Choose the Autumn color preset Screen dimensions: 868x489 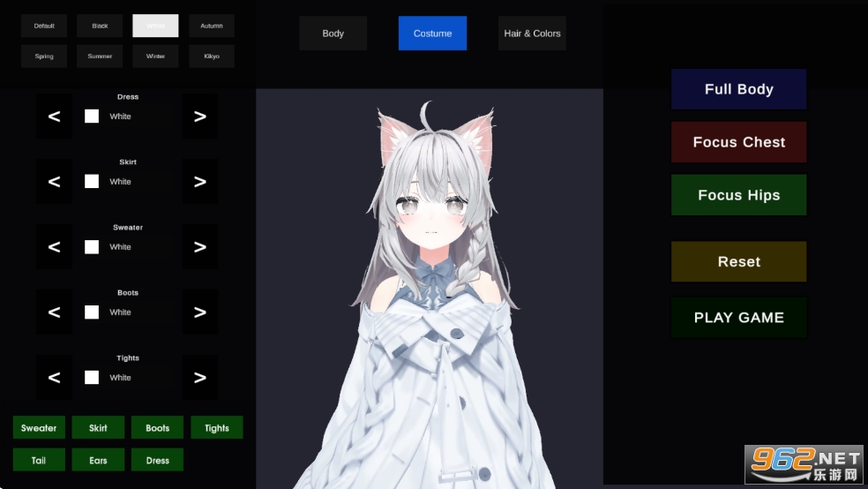212,26
